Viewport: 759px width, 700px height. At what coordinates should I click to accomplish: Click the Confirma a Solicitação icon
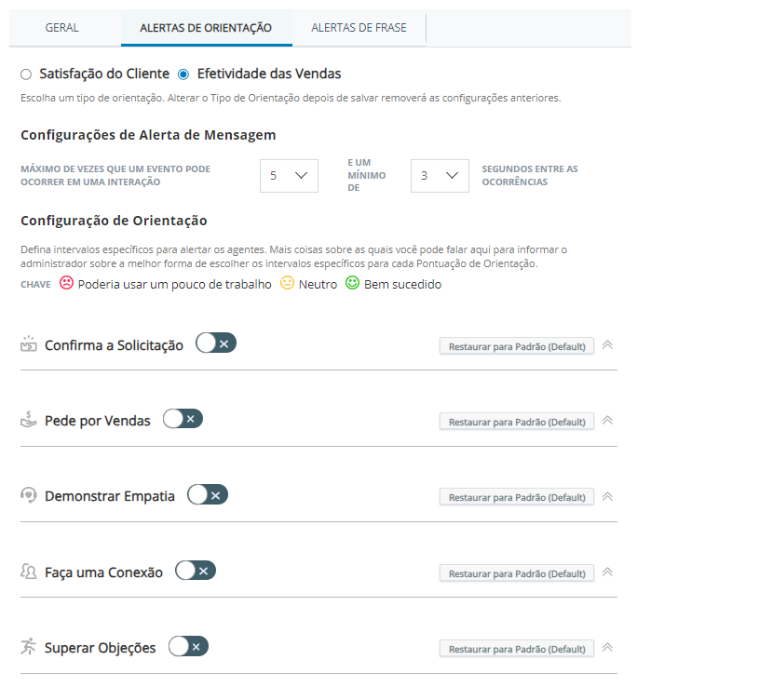(x=29, y=344)
